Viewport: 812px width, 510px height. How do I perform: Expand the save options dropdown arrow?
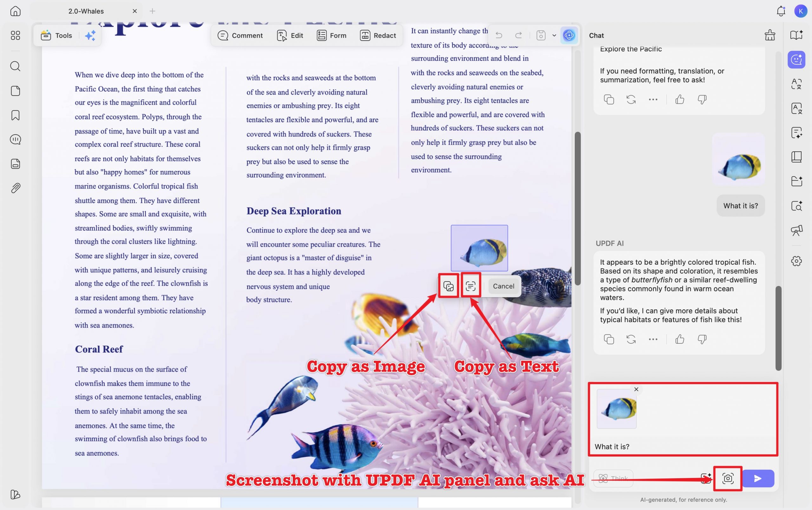click(x=554, y=35)
